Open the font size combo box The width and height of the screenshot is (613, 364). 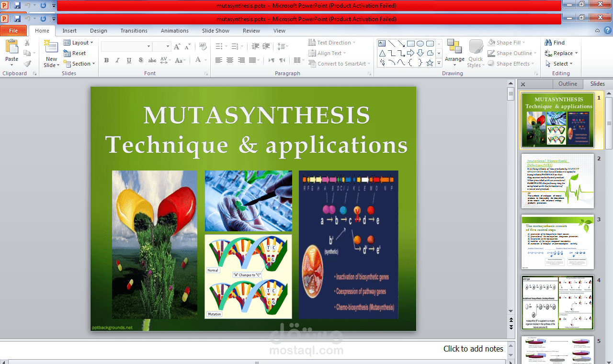point(162,46)
